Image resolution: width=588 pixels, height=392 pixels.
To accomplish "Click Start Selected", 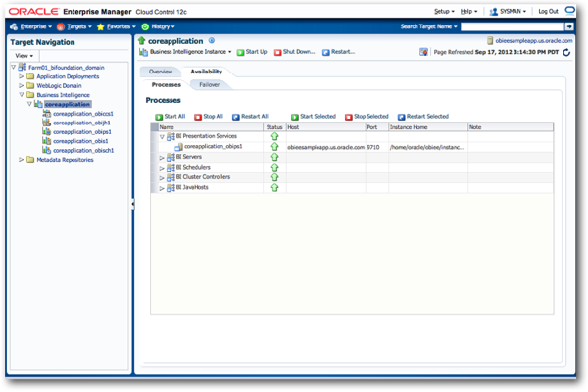I will (x=314, y=117).
